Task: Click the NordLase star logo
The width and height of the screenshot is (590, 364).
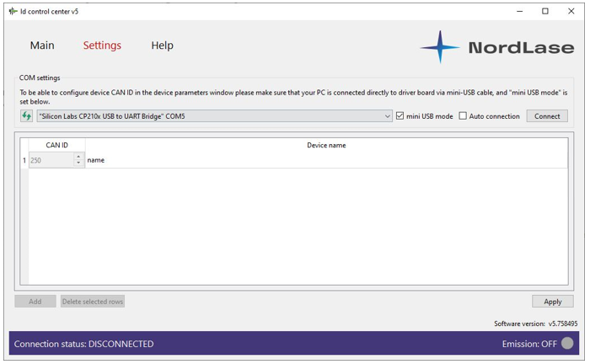Action: point(440,47)
